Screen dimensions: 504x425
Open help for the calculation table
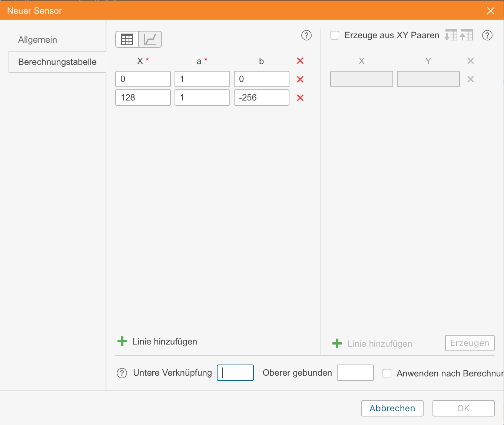coord(306,35)
